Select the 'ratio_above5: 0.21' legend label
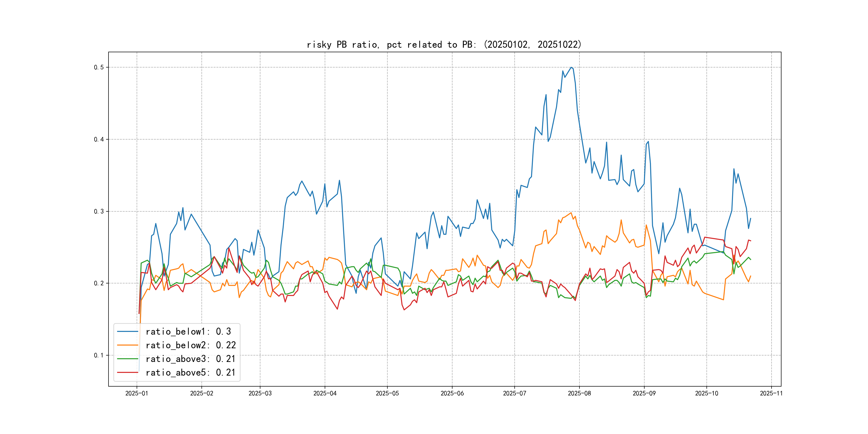Viewport: 868px width, 434px height. (191, 372)
